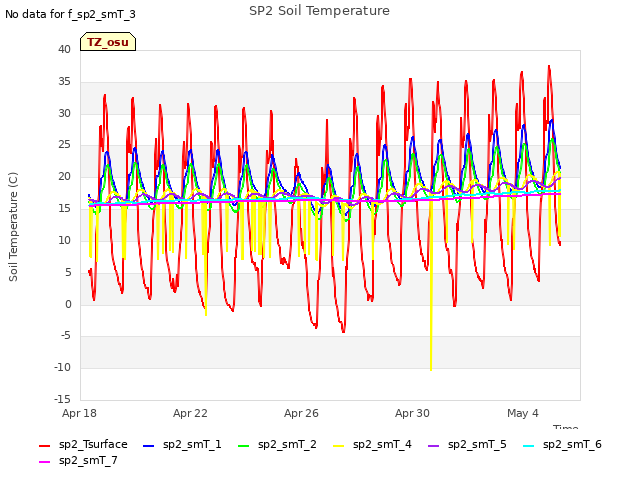Toggle the sp2_Tsurface legend entry
640x480 pixels.
[83, 444]
